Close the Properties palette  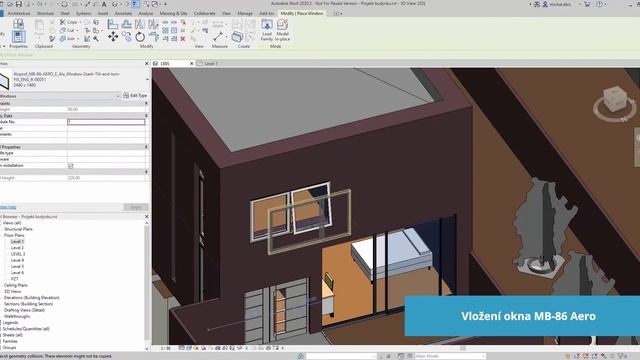[x=147, y=64]
